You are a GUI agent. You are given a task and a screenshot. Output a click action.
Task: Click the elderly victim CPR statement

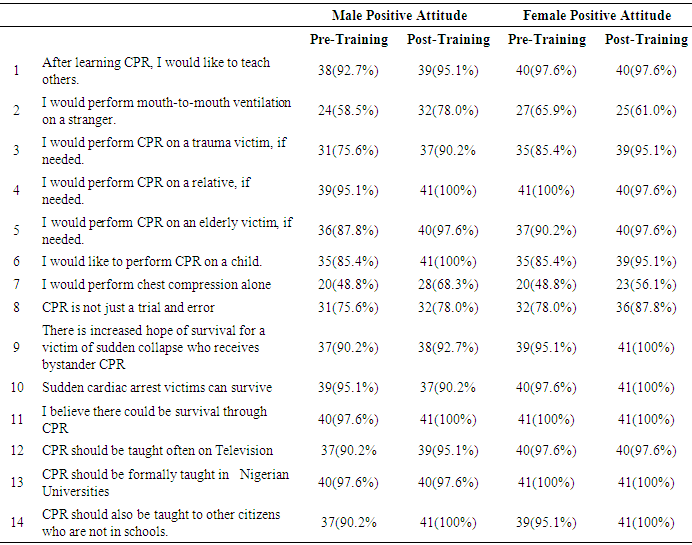coord(166,230)
